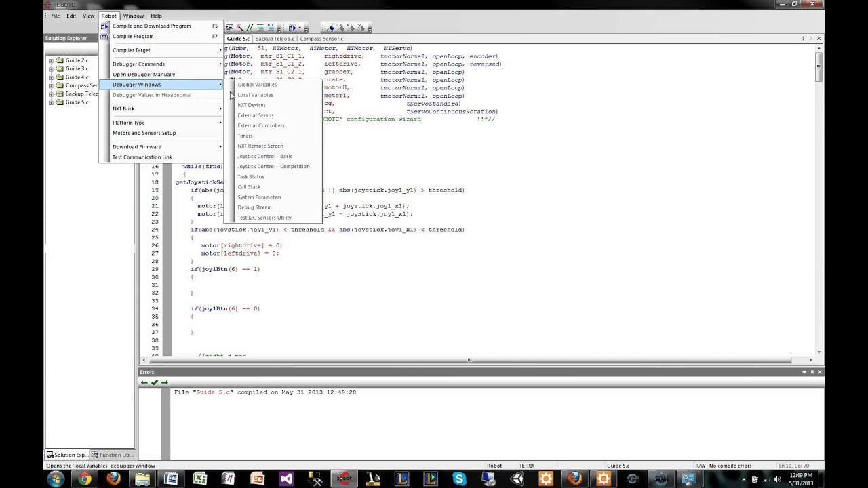Open the Help menu

(156, 16)
